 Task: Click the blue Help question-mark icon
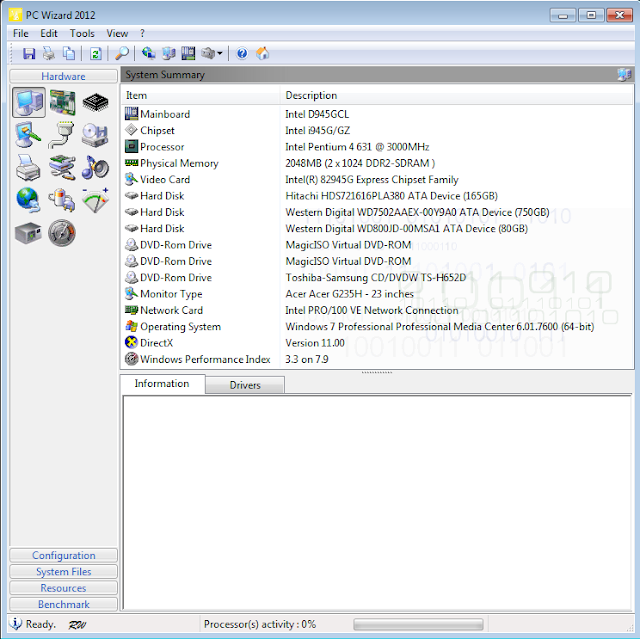point(242,53)
